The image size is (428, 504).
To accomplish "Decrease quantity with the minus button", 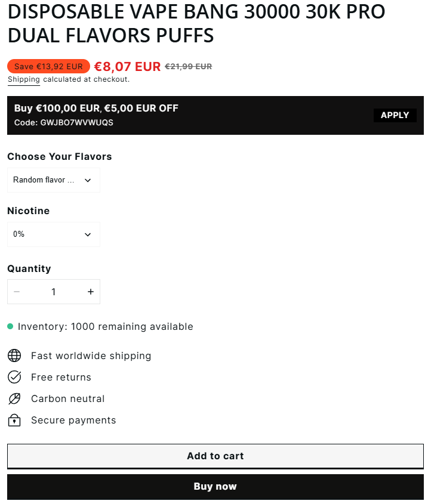I will click(17, 292).
